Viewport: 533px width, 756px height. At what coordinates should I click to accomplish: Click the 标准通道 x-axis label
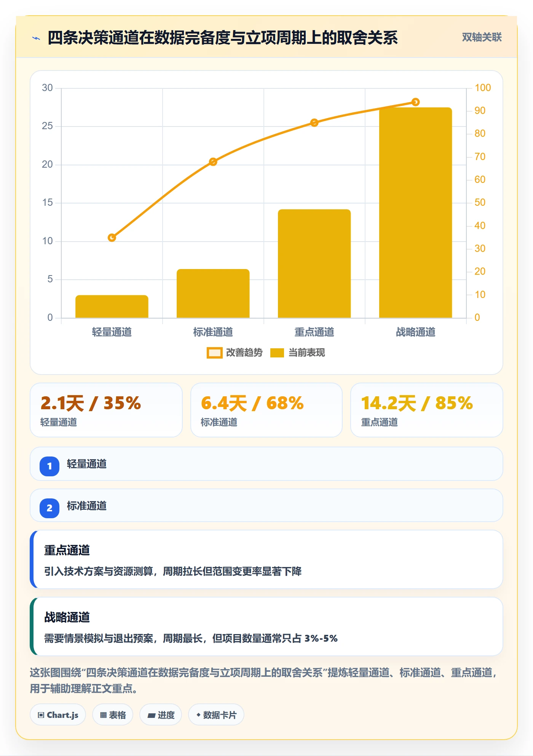pos(213,332)
